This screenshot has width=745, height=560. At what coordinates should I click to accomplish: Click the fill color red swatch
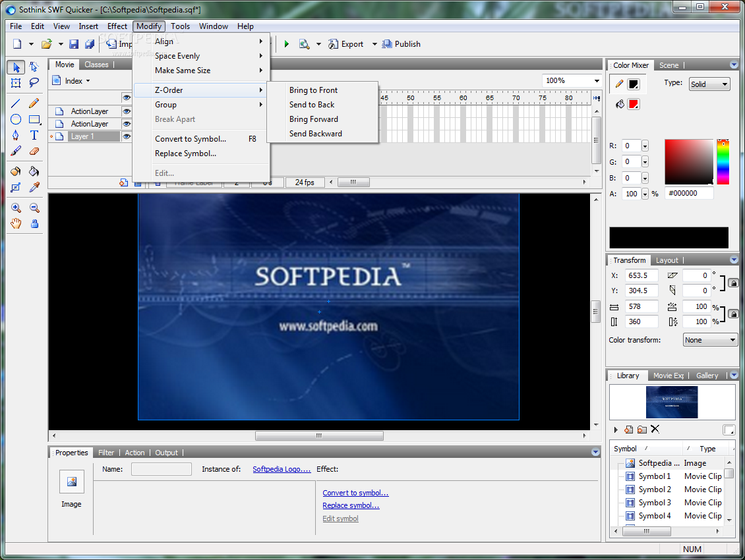click(x=634, y=105)
